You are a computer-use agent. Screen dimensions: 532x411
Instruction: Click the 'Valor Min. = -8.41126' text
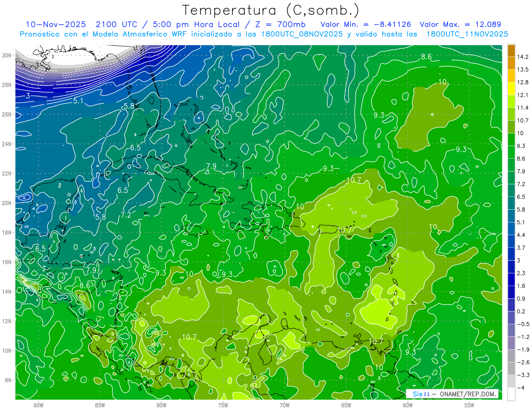(366, 24)
